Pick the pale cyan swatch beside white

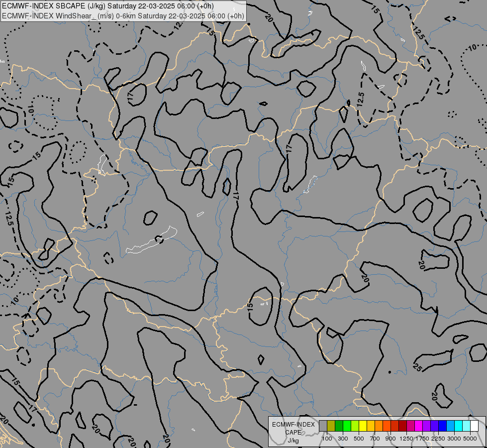tap(466, 426)
